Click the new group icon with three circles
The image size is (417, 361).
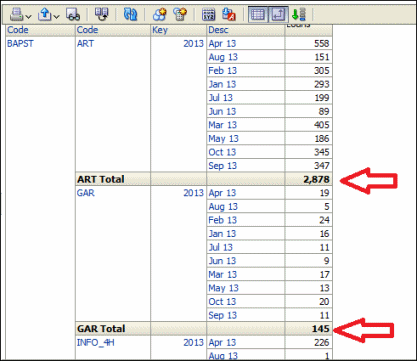click(x=160, y=15)
